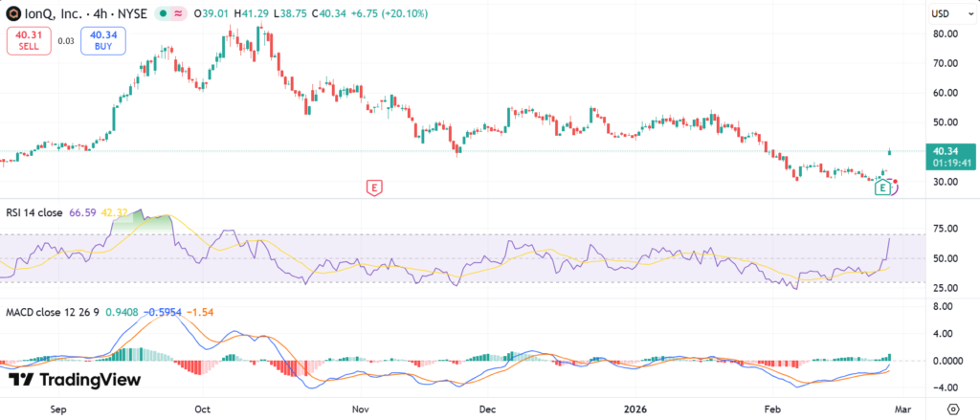The image size is (980, 420).
Task: Click the MACD histogram value 0.9408
Action: [120, 311]
